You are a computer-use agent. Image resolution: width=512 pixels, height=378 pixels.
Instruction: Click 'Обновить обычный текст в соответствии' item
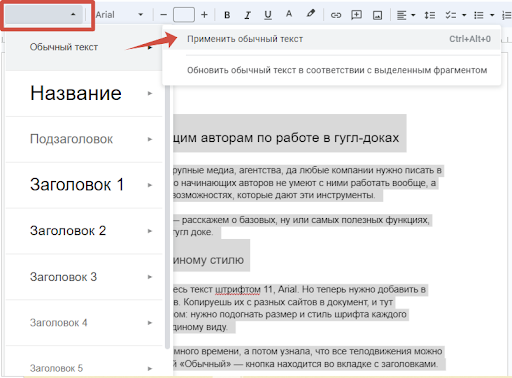pyautogui.click(x=332, y=70)
